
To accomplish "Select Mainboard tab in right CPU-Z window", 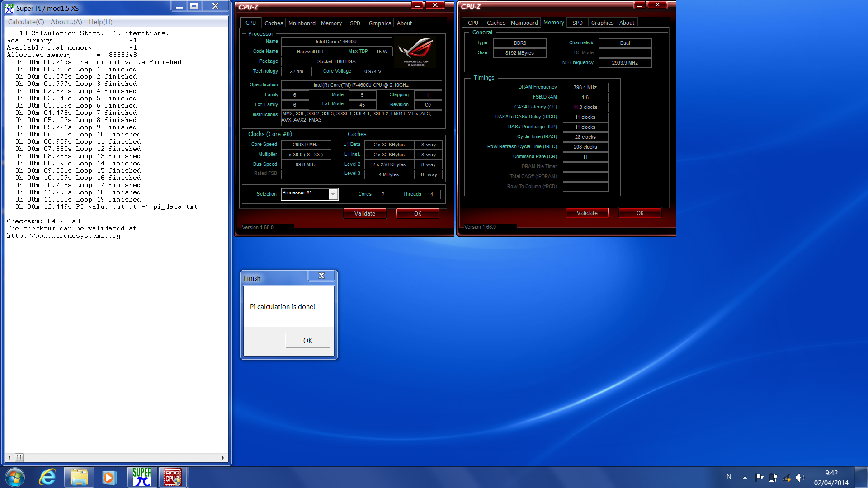I will 524,23.
